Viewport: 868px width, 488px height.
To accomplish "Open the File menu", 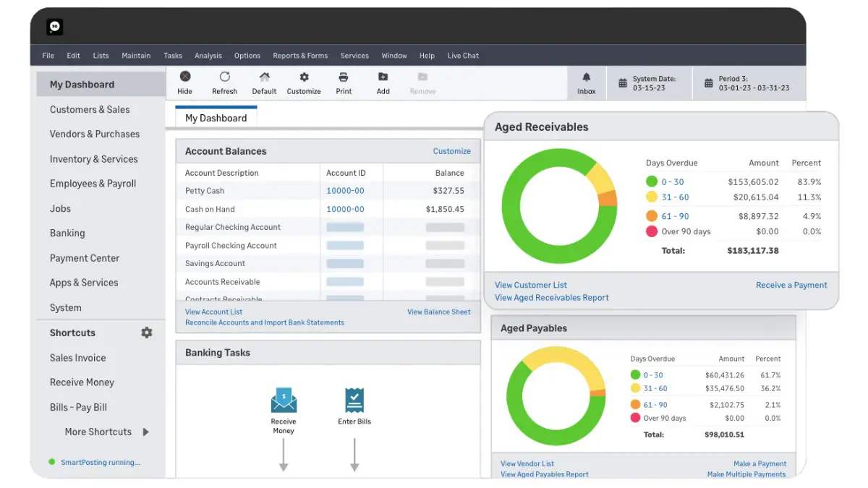I will pyautogui.click(x=48, y=56).
